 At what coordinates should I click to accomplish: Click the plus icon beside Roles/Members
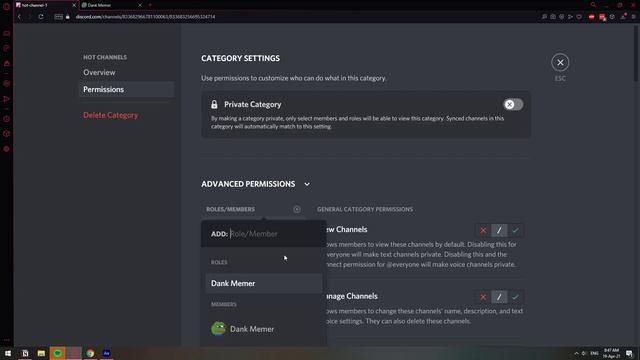(x=297, y=209)
